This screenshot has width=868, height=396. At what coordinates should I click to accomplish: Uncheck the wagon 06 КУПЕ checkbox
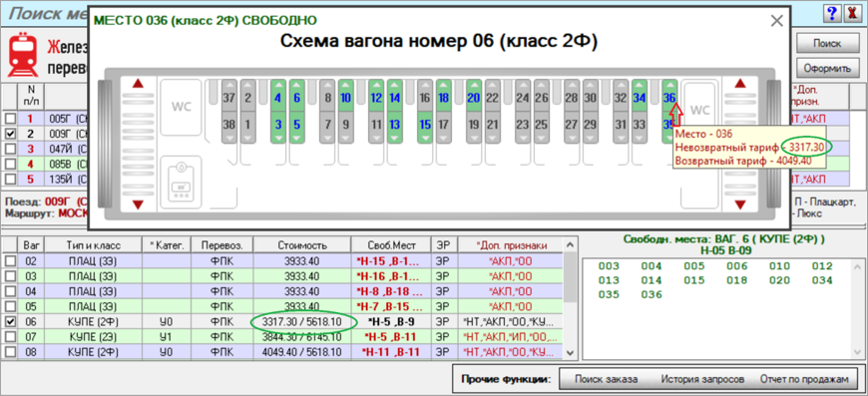[x=9, y=321]
